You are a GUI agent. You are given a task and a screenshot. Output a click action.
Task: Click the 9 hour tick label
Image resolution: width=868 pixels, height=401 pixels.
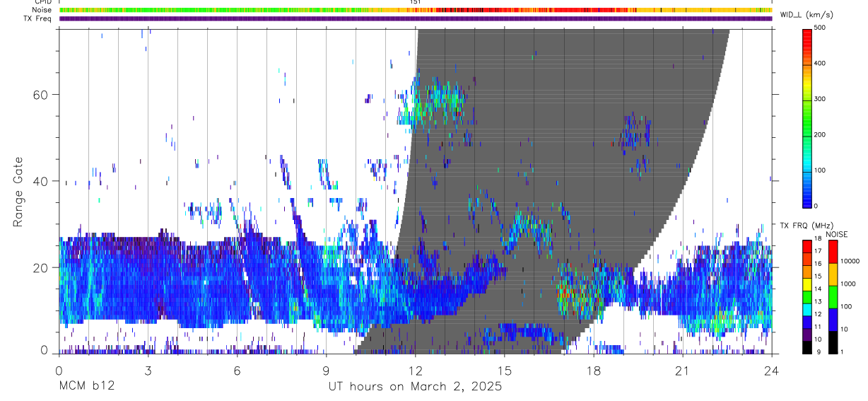326,371
